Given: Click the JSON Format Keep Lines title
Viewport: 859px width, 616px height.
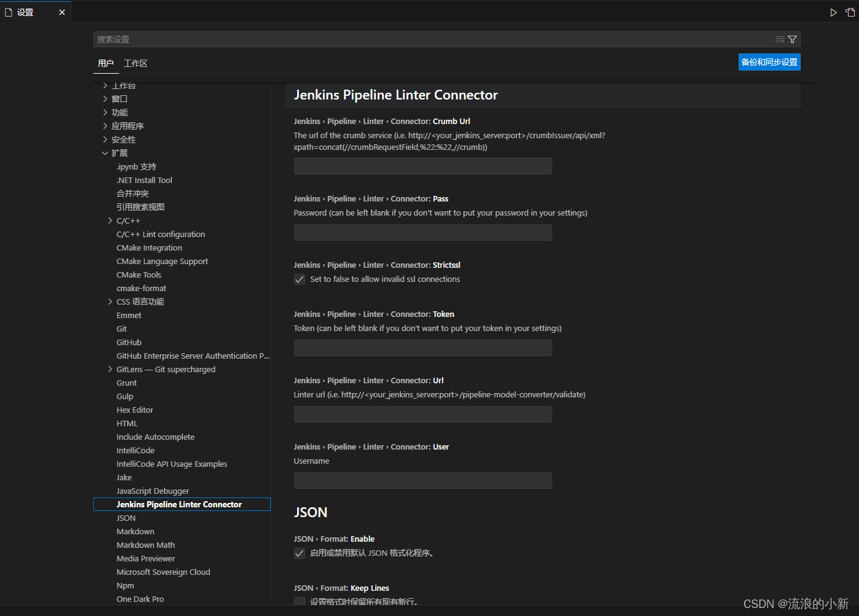Looking at the screenshot, I should coord(341,588).
